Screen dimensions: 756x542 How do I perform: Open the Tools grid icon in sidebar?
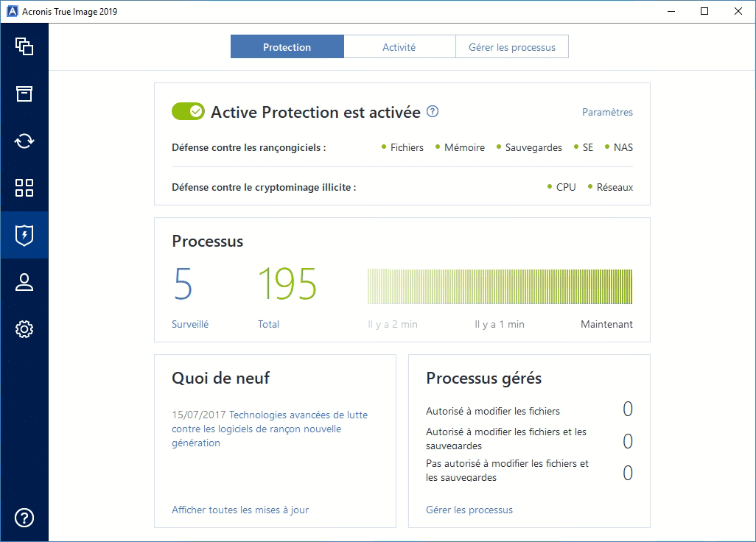[24, 188]
